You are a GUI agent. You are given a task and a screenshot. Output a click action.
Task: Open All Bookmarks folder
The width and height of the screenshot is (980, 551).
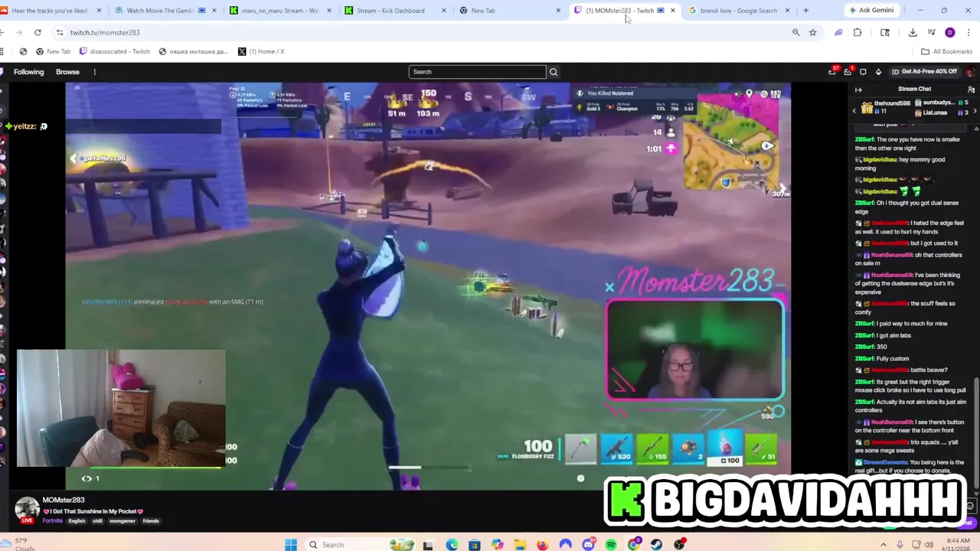point(946,51)
